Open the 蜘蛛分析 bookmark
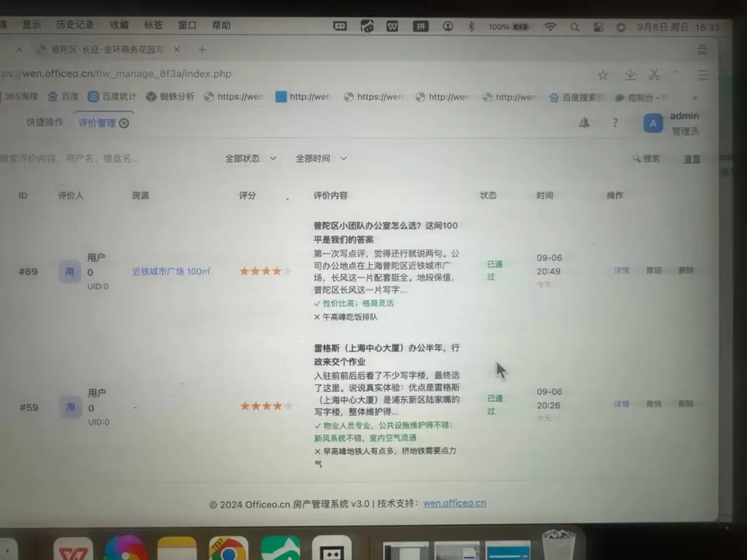The height and width of the screenshot is (560, 747). click(170, 96)
